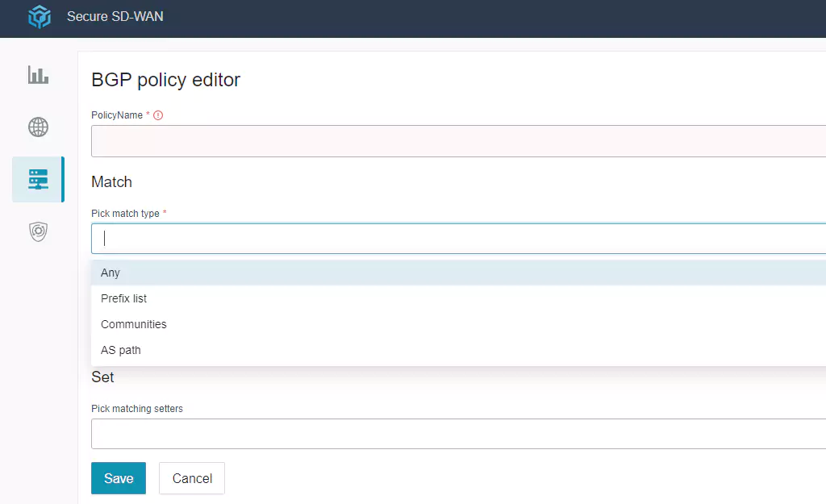Choose Any from match type list
The height and width of the screenshot is (504, 826).
(x=111, y=273)
